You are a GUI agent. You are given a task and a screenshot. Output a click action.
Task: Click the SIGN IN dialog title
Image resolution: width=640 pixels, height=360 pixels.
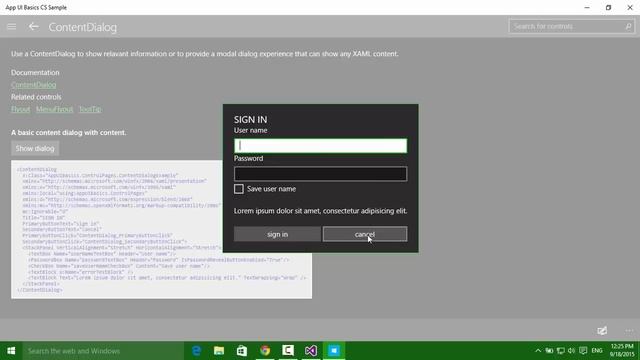coord(251,120)
